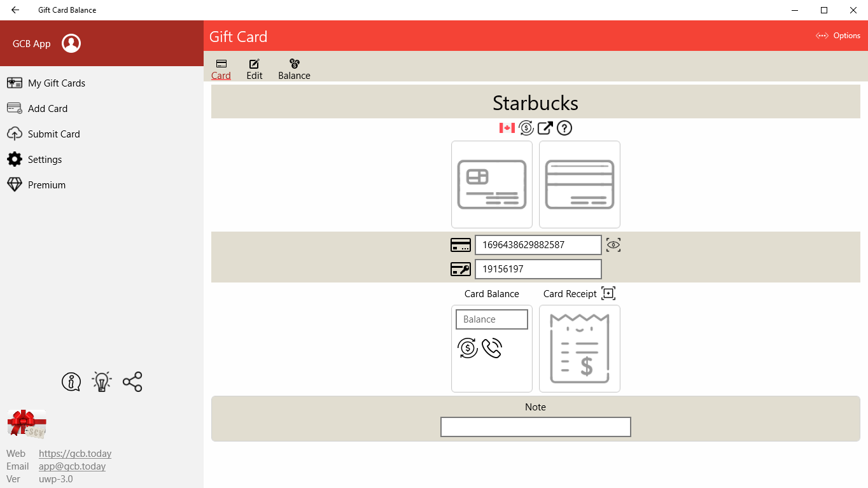Click the back arrow in title bar
This screenshot has height=488, width=868.
[15, 10]
